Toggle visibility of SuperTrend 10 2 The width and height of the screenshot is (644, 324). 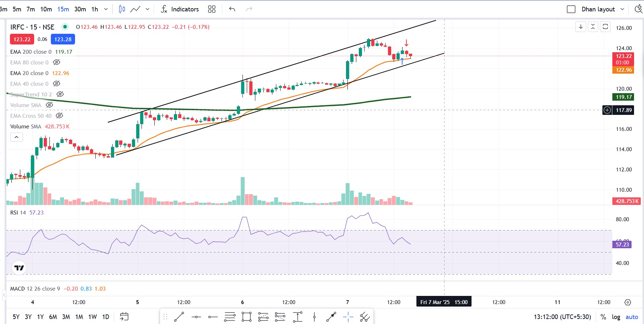60,94
